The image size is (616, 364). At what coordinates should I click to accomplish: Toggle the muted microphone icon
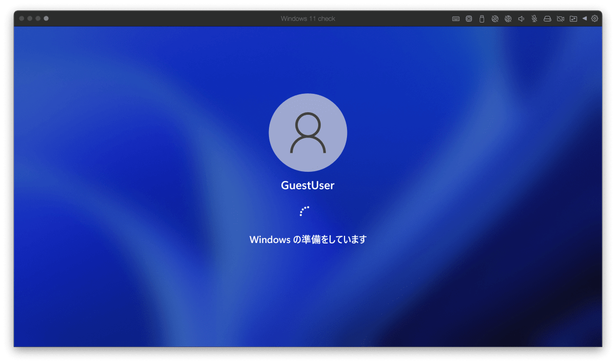(534, 18)
